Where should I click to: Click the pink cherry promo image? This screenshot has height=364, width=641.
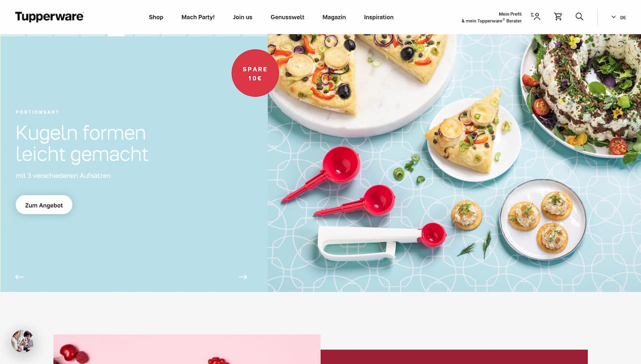[x=187, y=349]
